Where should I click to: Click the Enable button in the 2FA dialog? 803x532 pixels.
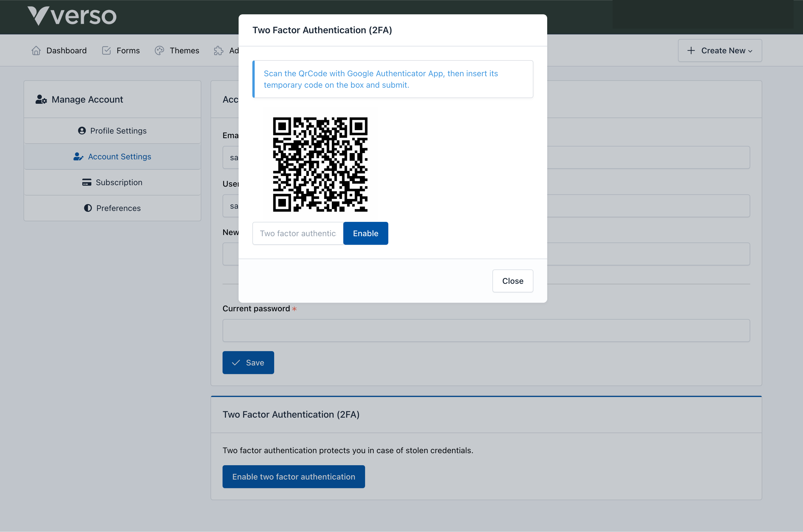tap(366, 233)
